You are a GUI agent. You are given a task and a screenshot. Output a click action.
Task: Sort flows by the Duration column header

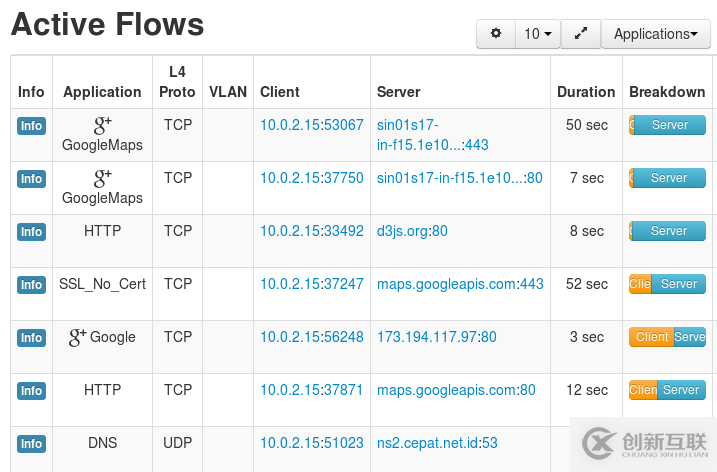click(586, 92)
